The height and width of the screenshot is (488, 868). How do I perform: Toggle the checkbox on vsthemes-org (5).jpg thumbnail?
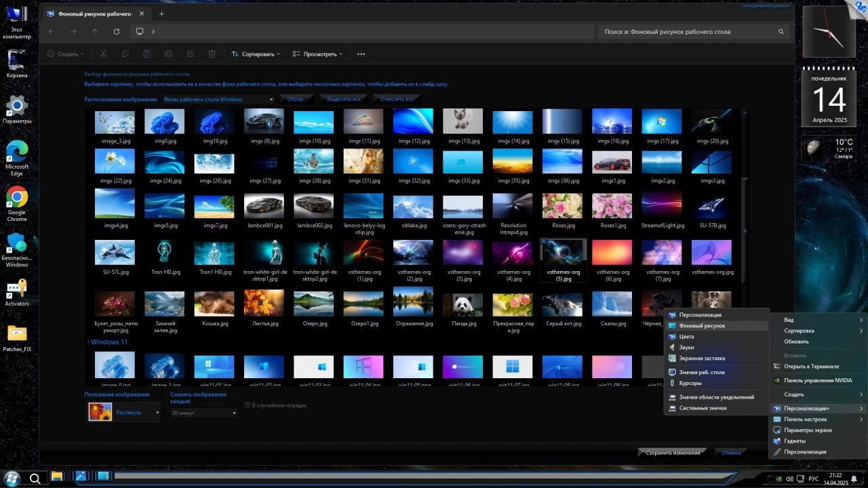click(544, 241)
